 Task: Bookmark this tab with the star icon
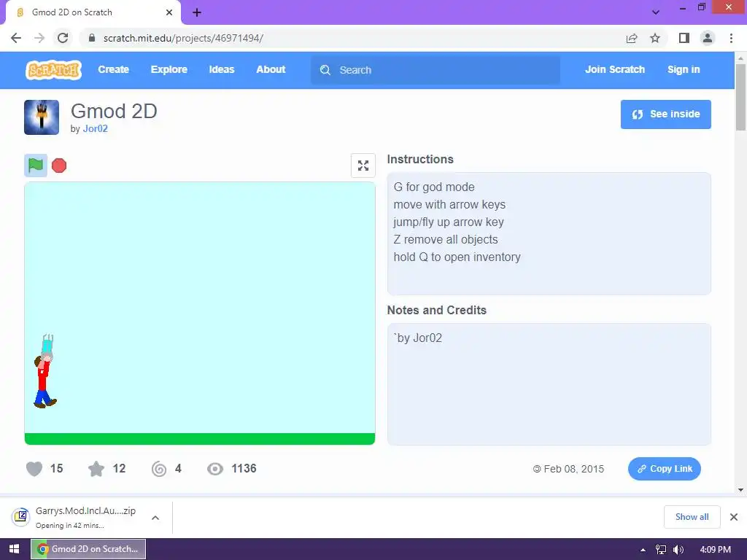click(x=655, y=38)
